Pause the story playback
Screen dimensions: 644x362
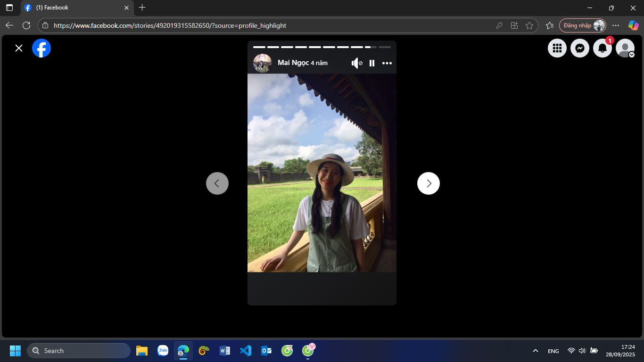[372, 63]
